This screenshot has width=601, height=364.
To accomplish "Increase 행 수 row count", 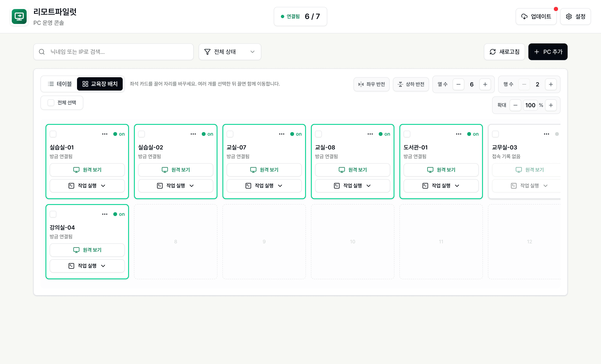I will (551, 84).
